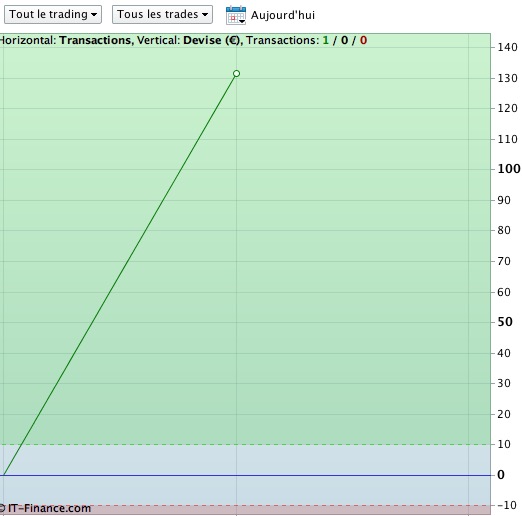Select the equity curve data point marker
The width and height of the screenshot is (522, 516).
(x=236, y=73)
